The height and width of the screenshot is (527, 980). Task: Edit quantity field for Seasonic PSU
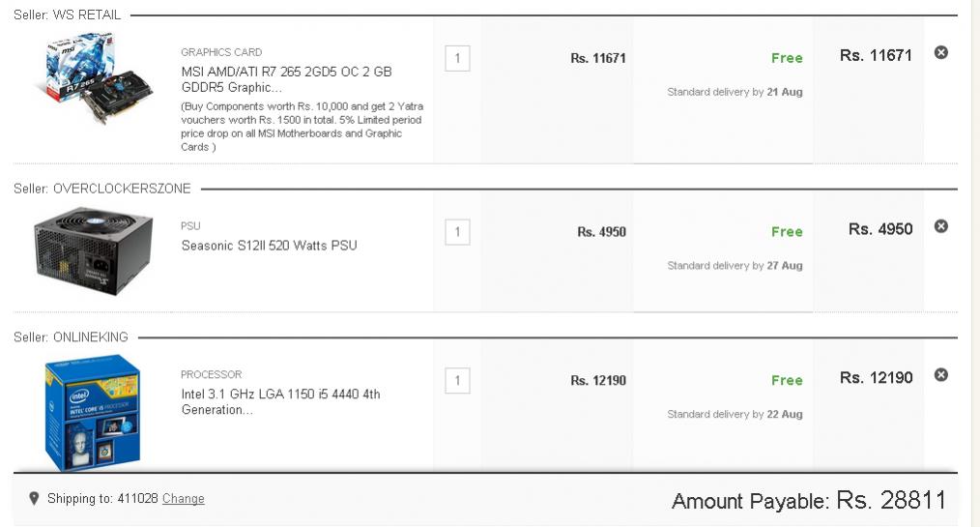(457, 232)
